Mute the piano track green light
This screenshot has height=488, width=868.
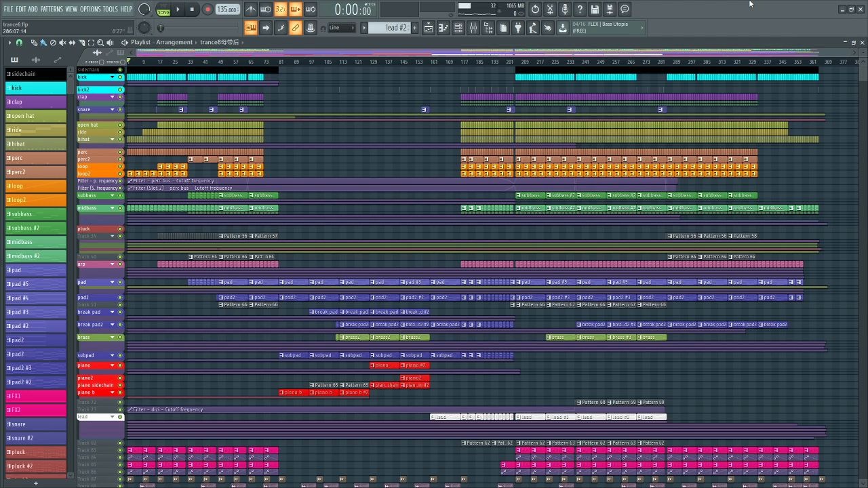121,366
